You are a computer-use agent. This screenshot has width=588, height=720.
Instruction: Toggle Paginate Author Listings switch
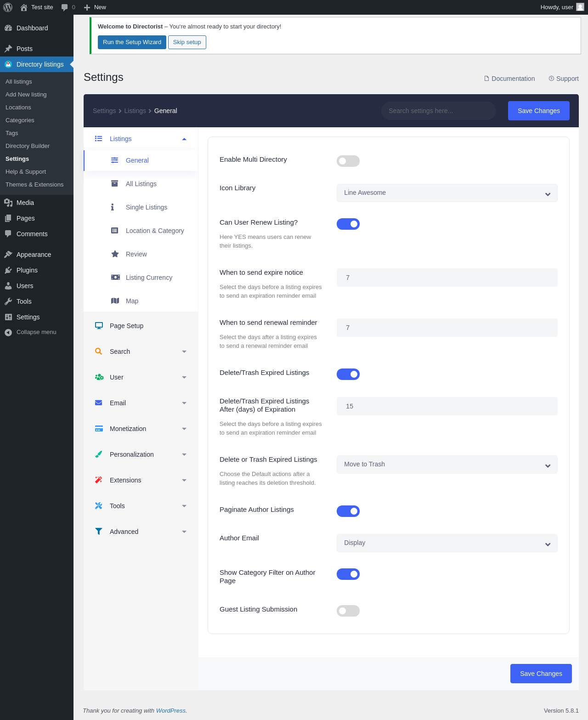[x=348, y=511]
